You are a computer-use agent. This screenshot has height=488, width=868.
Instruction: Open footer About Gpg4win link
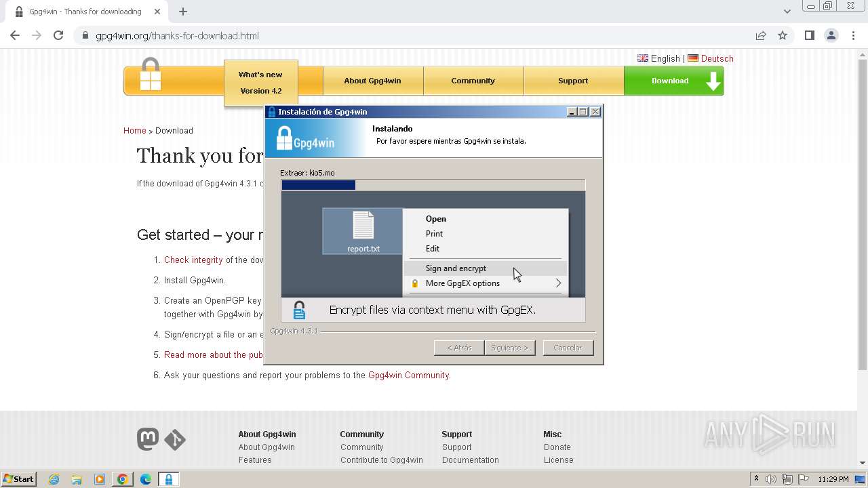(x=267, y=447)
